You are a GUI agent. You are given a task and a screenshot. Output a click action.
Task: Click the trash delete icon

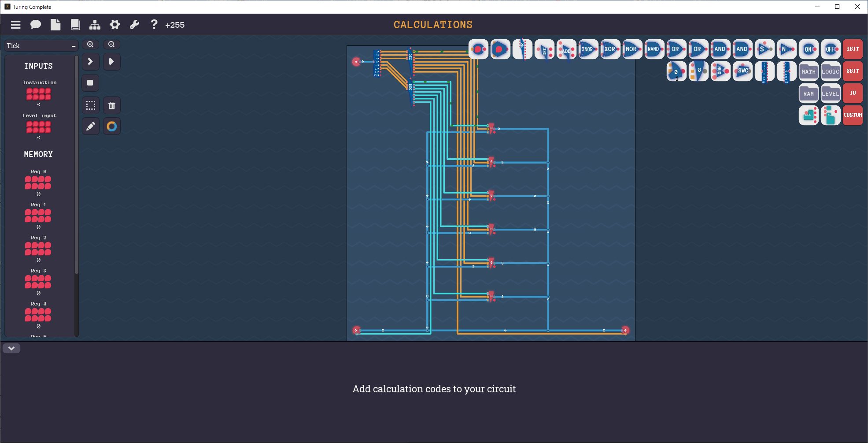pos(112,105)
